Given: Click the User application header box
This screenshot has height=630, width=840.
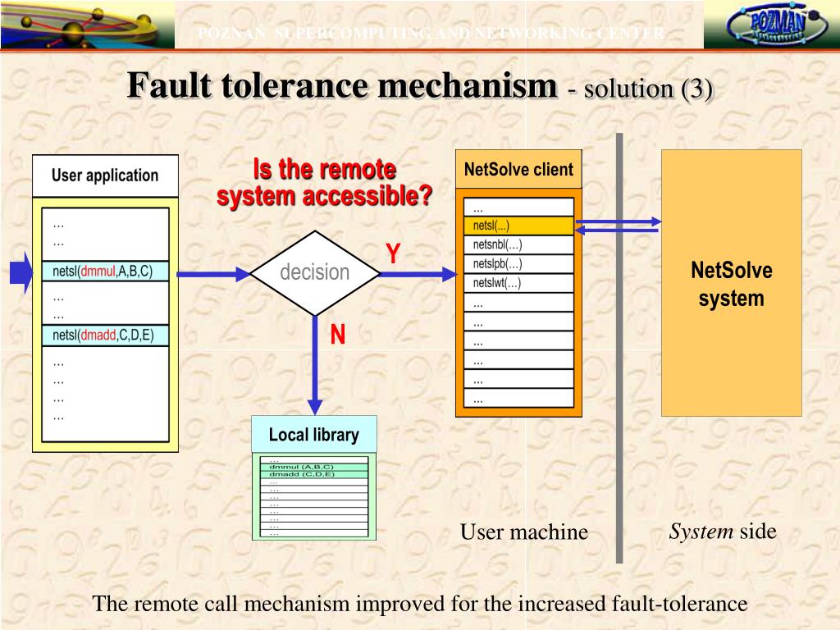Looking at the screenshot, I should click(106, 176).
